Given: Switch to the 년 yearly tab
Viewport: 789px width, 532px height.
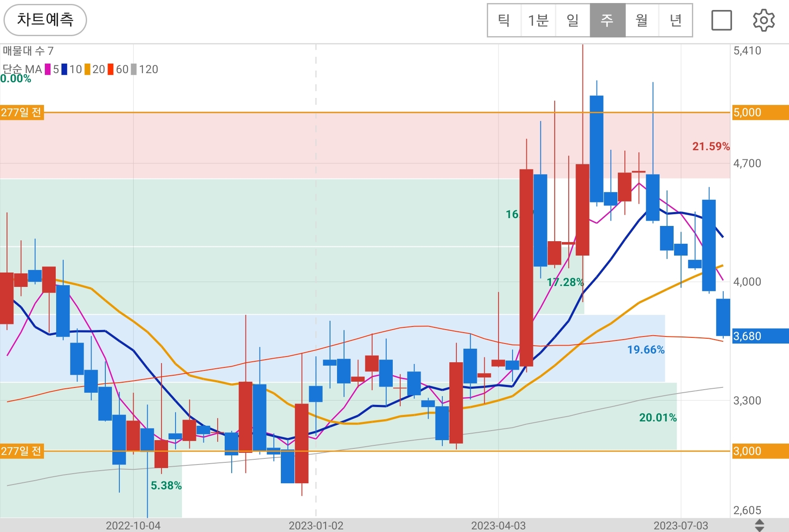Looking at the screenshot, I should 675,20.
